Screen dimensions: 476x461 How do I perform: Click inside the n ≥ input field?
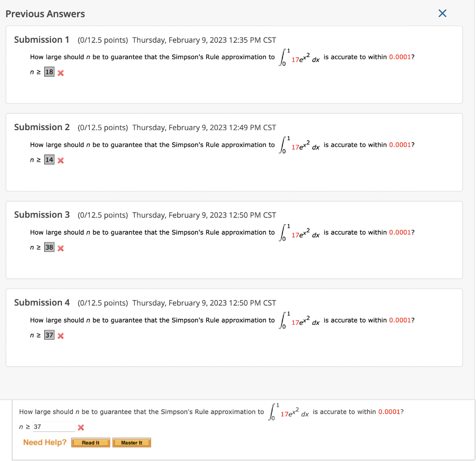[x=53, y=427]
